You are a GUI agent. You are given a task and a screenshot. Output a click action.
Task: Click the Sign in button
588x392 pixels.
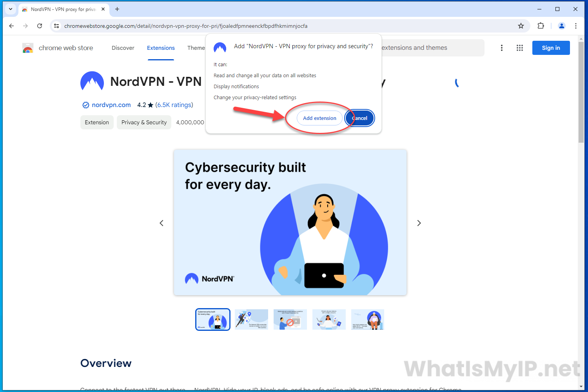[551, 48]
